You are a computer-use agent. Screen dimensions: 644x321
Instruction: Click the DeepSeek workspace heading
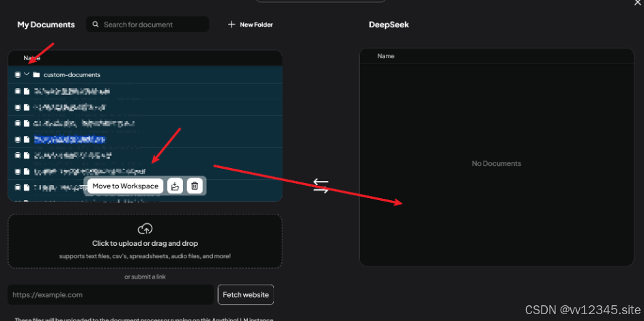389,25
